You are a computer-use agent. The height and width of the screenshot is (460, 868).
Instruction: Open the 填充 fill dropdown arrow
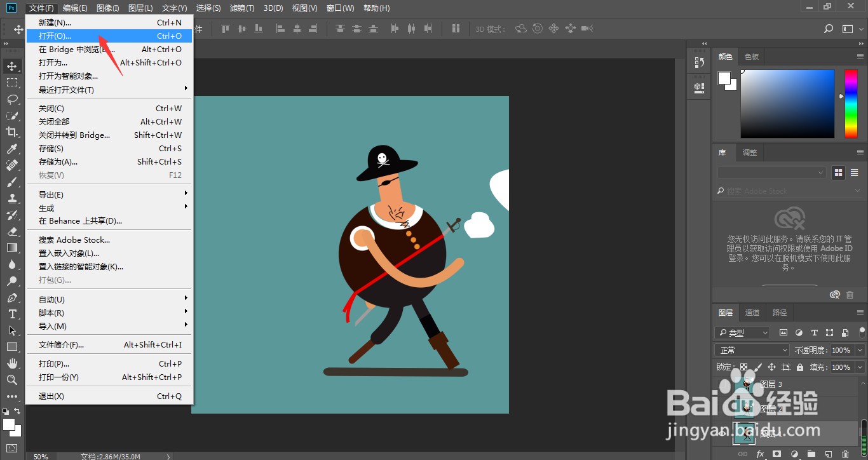[x=860, y=367]
